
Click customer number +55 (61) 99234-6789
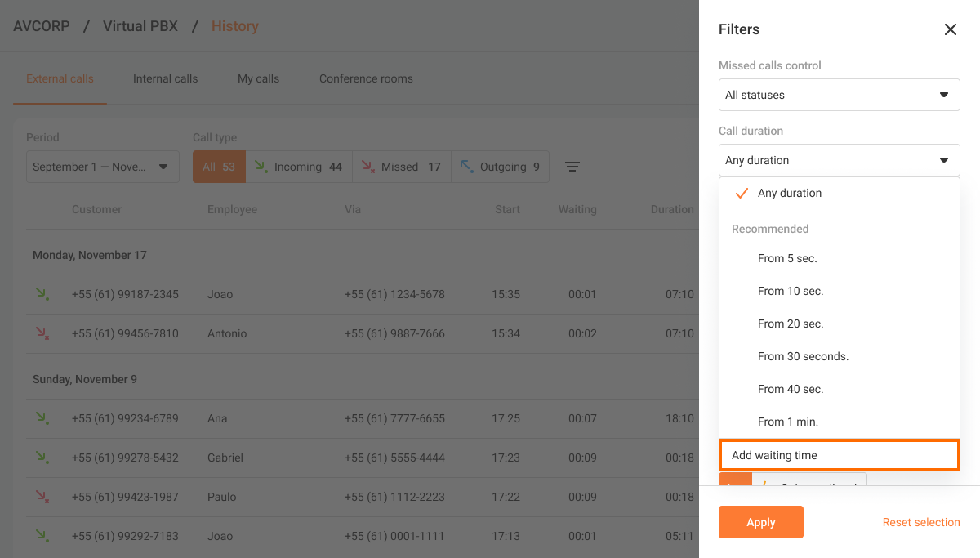click(125, 418)
